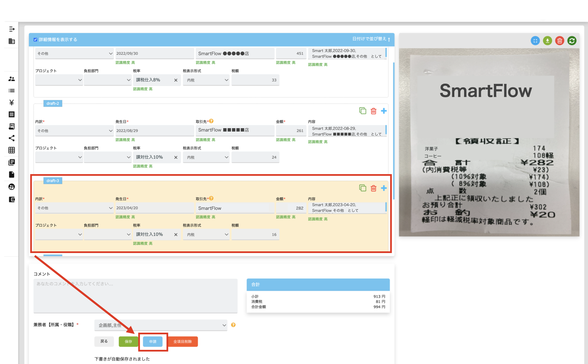Add entry after draft-2
The width and height of the screenshot is (588, 364).
(x=384, y=111)
